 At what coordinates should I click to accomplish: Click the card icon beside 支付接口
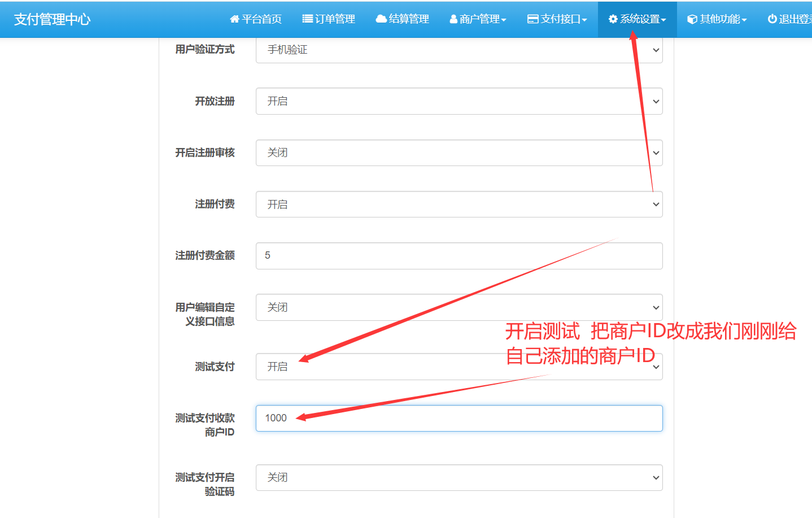click(x=532, y=19)
